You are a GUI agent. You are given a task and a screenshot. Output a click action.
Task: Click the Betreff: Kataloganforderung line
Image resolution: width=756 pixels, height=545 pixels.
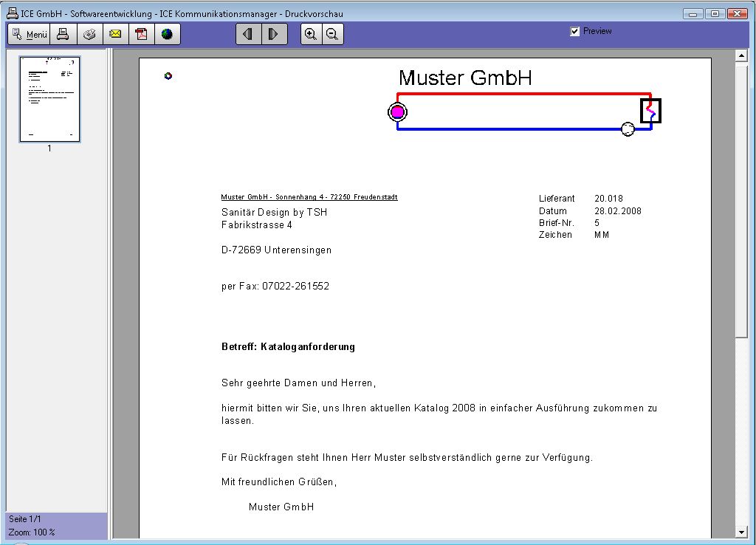(288, 347)
